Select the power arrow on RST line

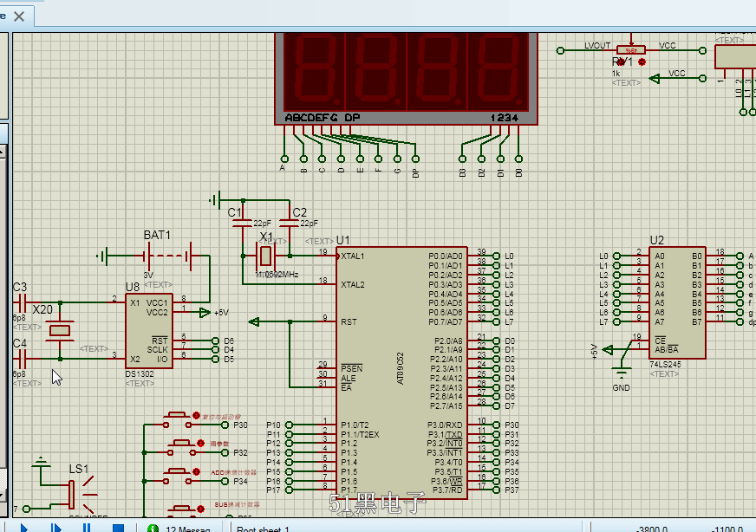tap(254, 321)
